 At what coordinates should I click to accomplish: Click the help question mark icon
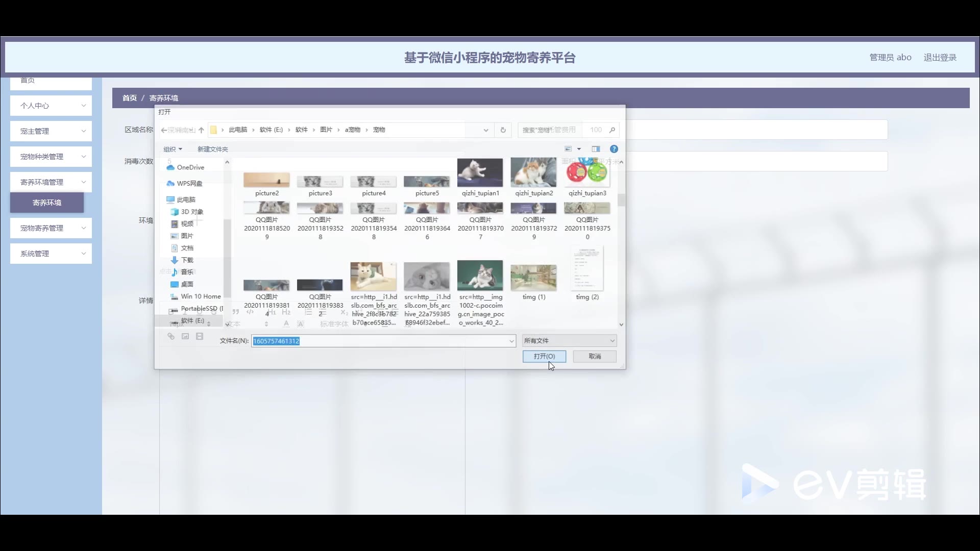614,149
